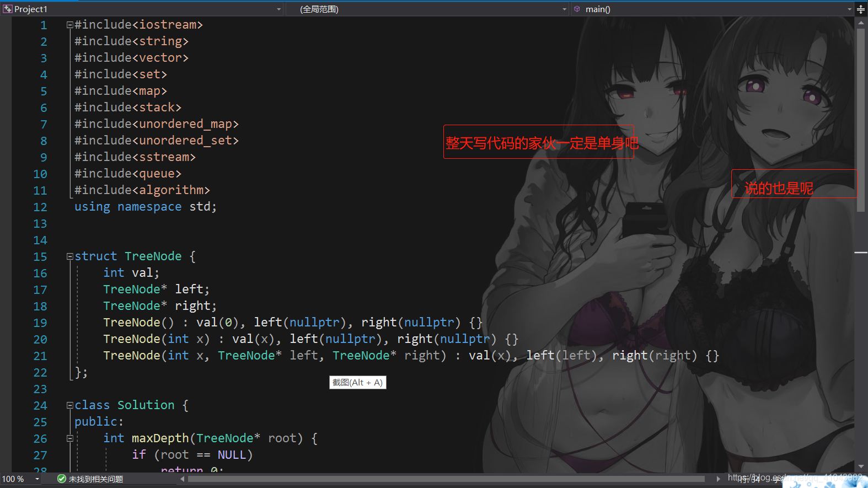Click the horizontal scrollbar right arrow

pyautogui.click(x=718, y=479)
